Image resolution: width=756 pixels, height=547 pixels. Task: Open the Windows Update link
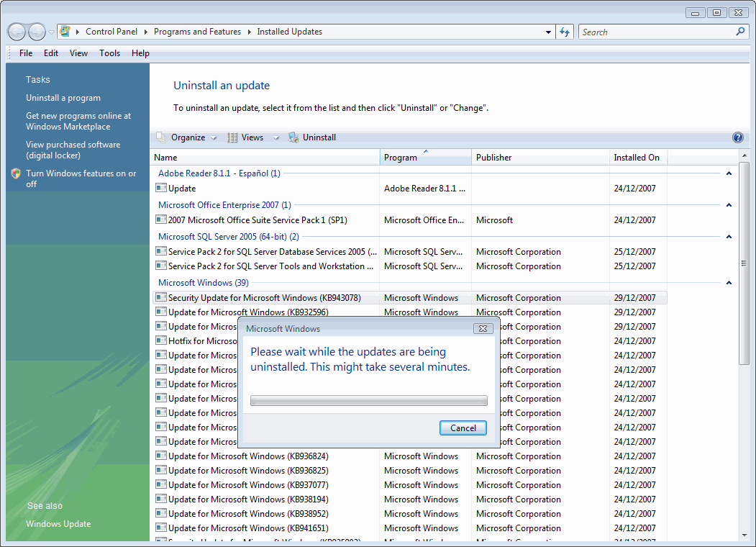coord(58,524)
